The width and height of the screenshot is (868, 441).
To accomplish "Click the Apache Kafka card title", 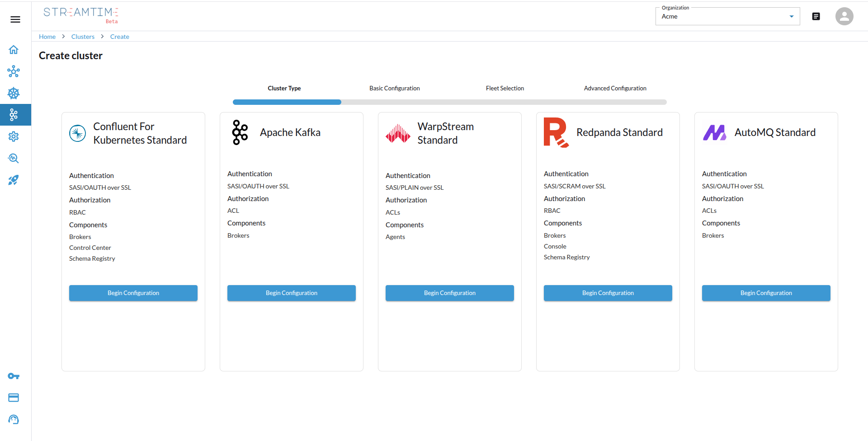I will coord(290,132).
